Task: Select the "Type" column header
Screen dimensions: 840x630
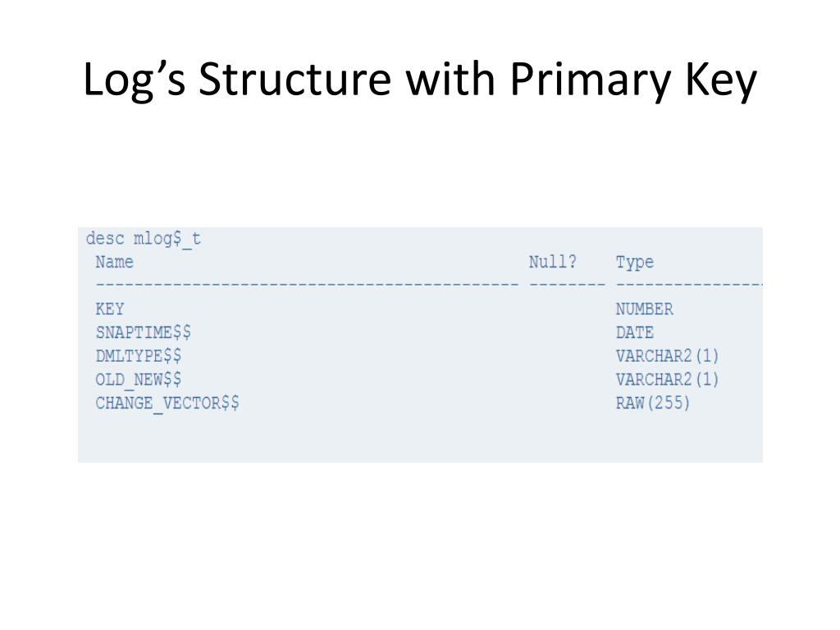Action: [x=634, y=262]
